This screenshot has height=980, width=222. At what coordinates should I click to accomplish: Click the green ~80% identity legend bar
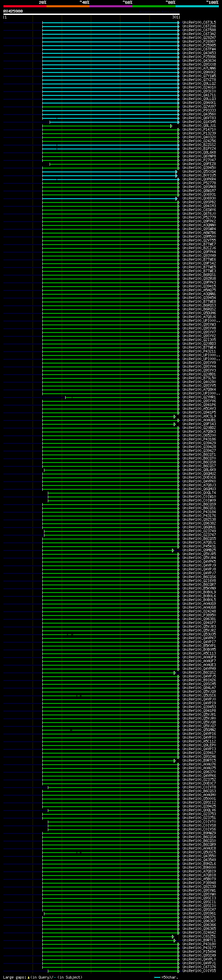tap(154, 6)
